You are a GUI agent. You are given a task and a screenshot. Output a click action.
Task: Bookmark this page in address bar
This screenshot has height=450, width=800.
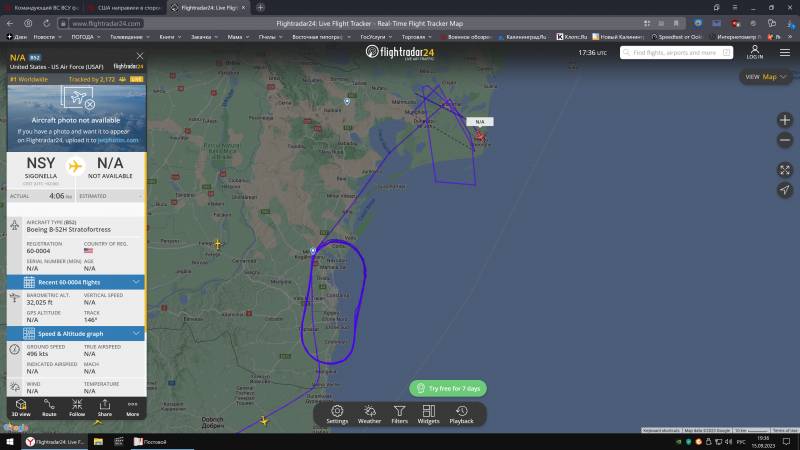tap(676, 23)
